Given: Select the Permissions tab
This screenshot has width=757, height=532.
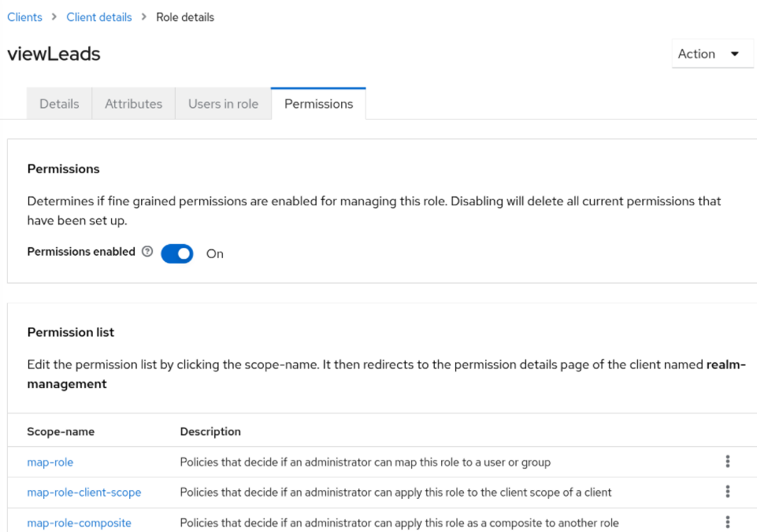Looking at the screenshot, I should [x=318, y=103].
